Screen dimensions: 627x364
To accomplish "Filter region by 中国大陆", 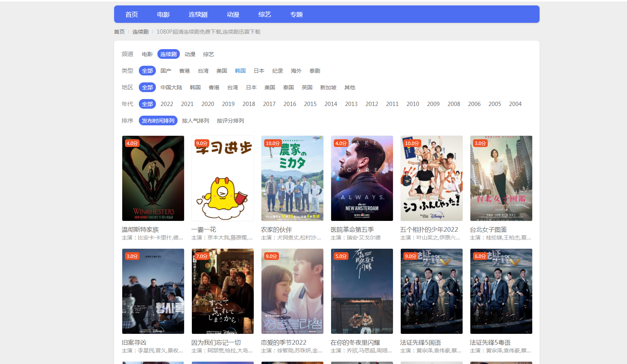I will pyautogui.click(x=171, y=87).
